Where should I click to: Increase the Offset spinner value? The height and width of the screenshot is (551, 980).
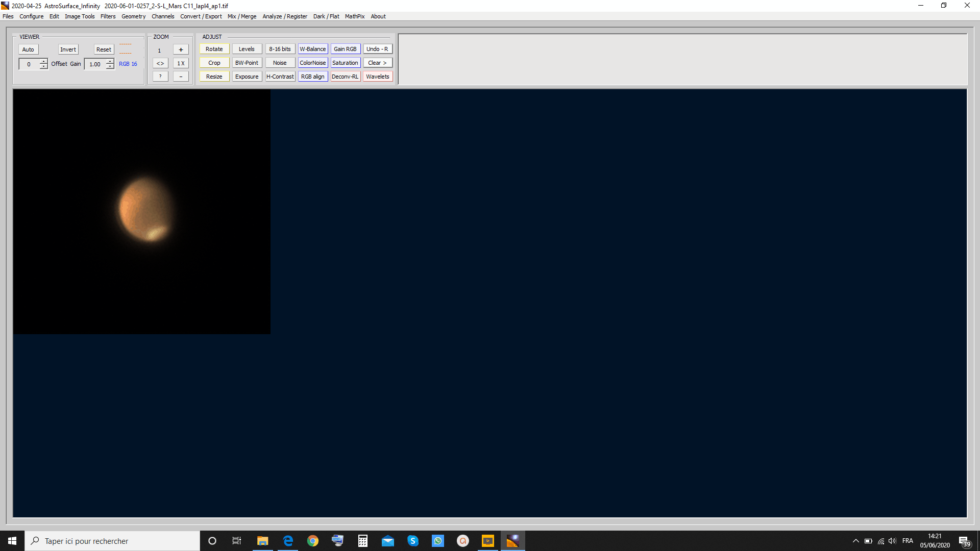tap(44, 61)
